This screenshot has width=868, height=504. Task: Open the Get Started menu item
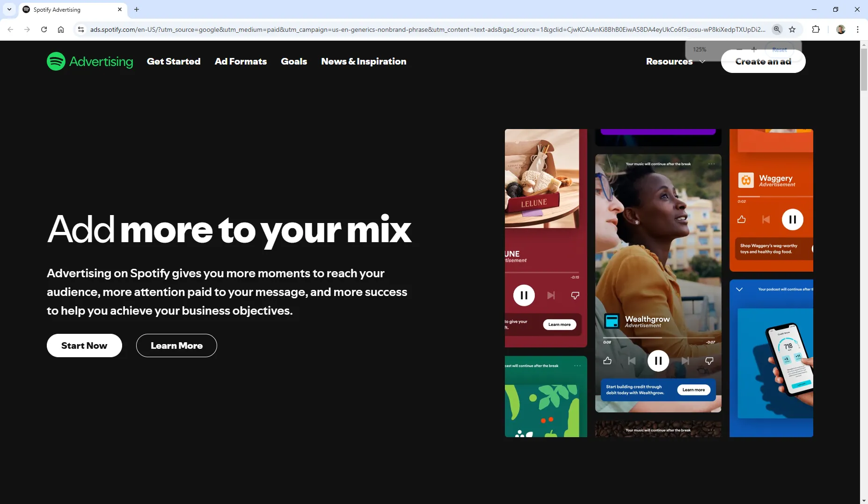point(174,61)
